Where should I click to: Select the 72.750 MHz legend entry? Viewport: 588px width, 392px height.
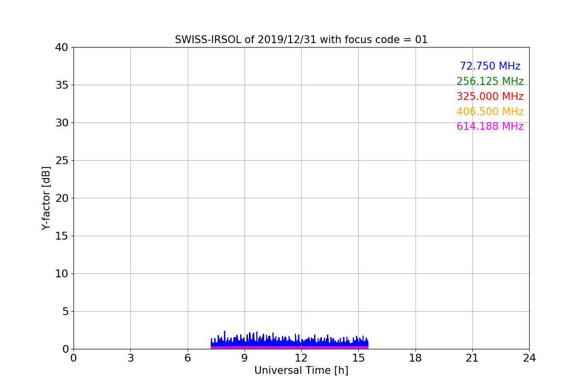coord(490,66)
